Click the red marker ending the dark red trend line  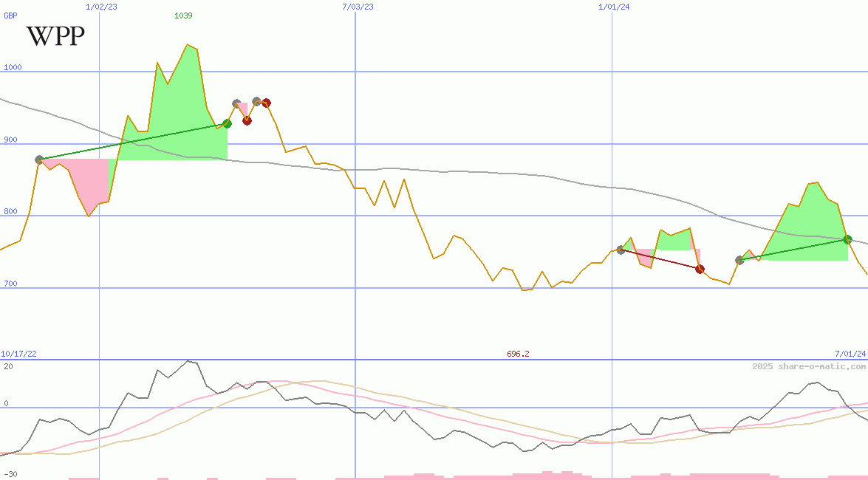tap(700, 269)
